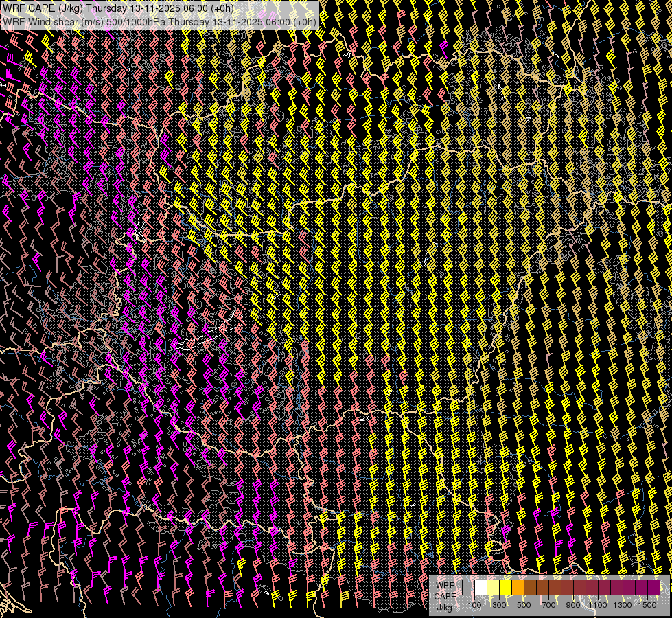Pick the pale yellow legend swatch
The image size is (672, 618).
[x=493, y=588]
